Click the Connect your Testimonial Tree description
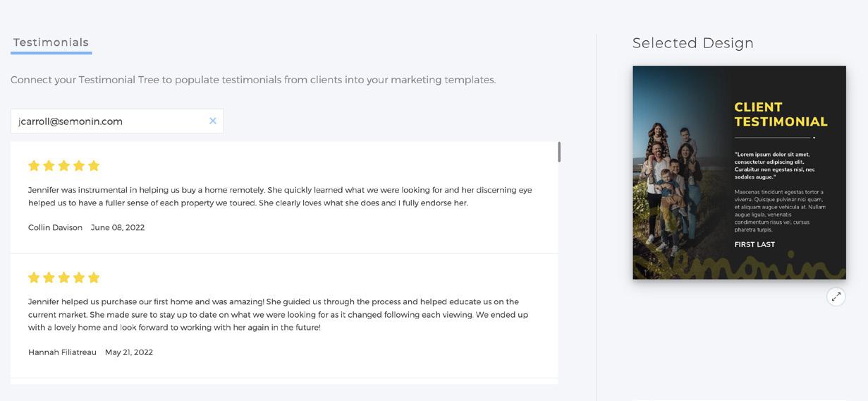Screen dimensions: 868x401 pos(253,80)
